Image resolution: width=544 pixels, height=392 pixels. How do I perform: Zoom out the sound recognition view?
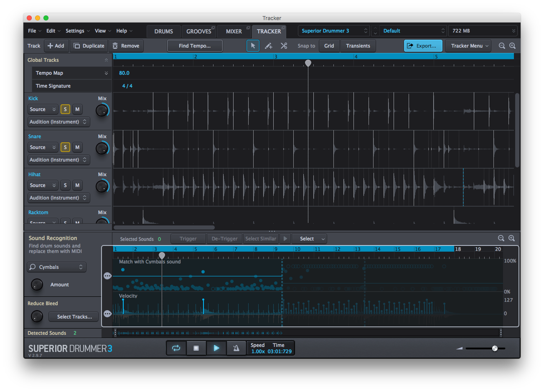[x=501, y=238]
